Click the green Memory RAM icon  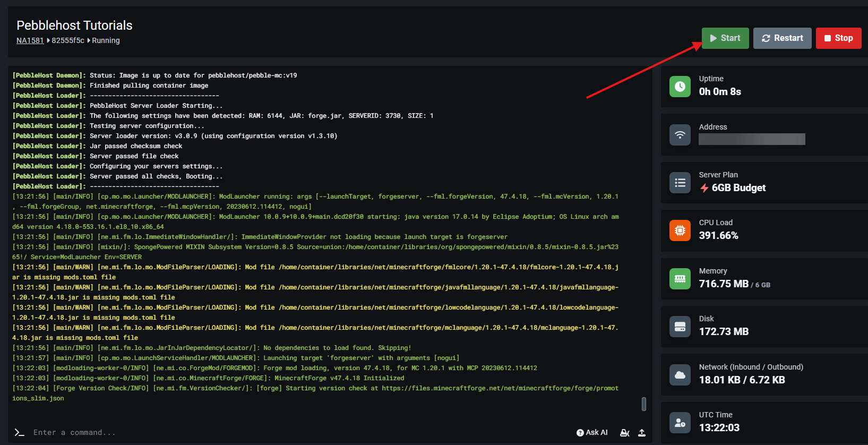[680, 279]
